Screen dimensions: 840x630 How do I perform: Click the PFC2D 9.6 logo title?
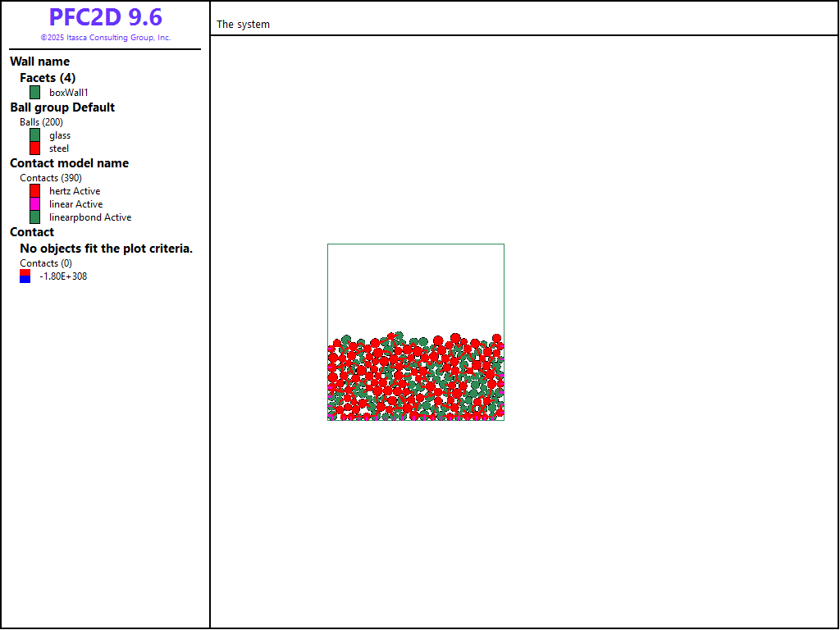pyautogui.click(x=105, y=17)
